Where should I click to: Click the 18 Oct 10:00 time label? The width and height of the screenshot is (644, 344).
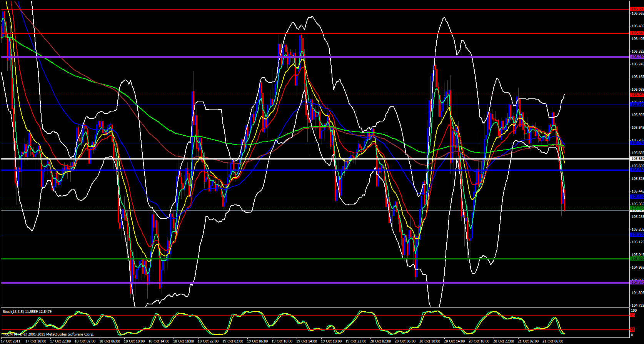[134, 341]
